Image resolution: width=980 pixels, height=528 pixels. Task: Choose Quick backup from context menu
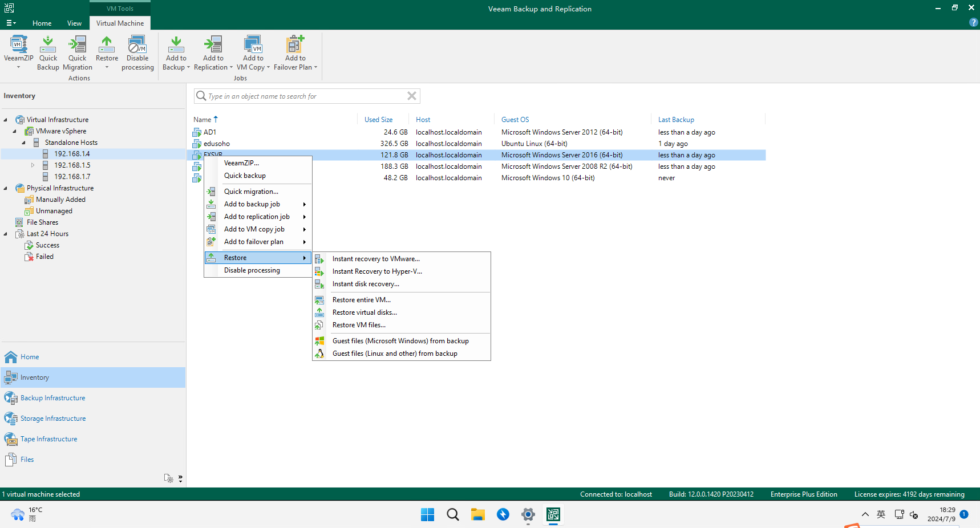click(x=258, y=176)
